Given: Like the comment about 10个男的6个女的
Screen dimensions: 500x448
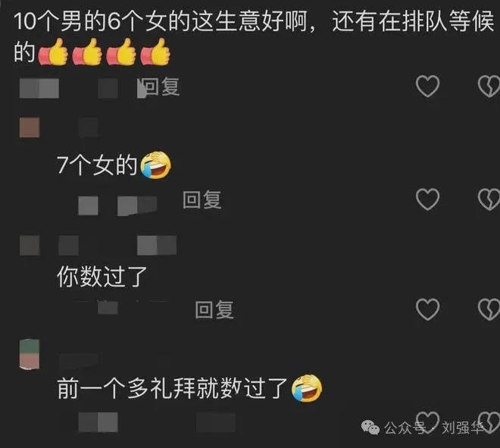Looking at the screenshot, I should tap(427, 86).
